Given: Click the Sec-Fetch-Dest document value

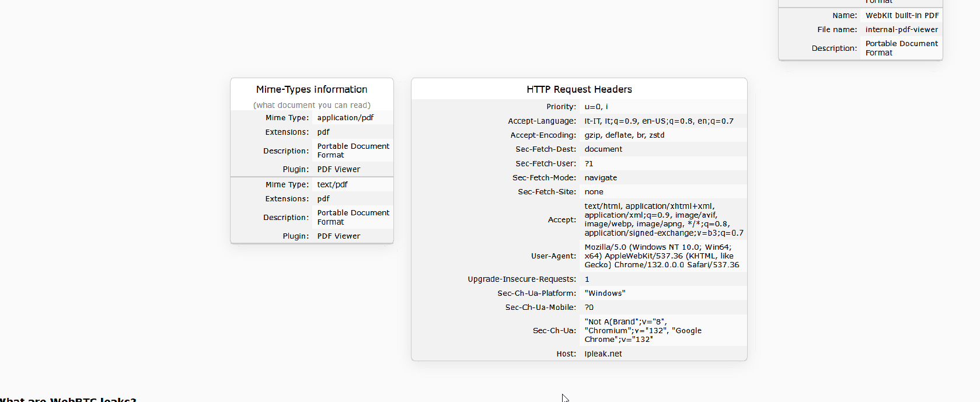Looking at the screenshot, I should pyautogui.click(x=603, y=149).
